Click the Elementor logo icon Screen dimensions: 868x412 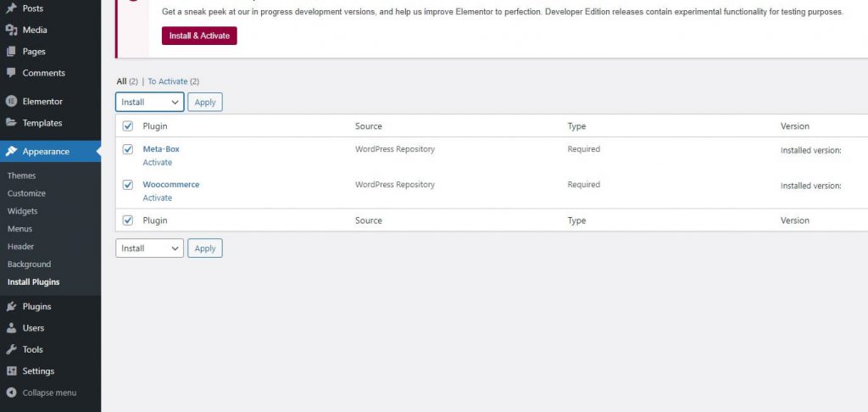[x=11, y=102]
